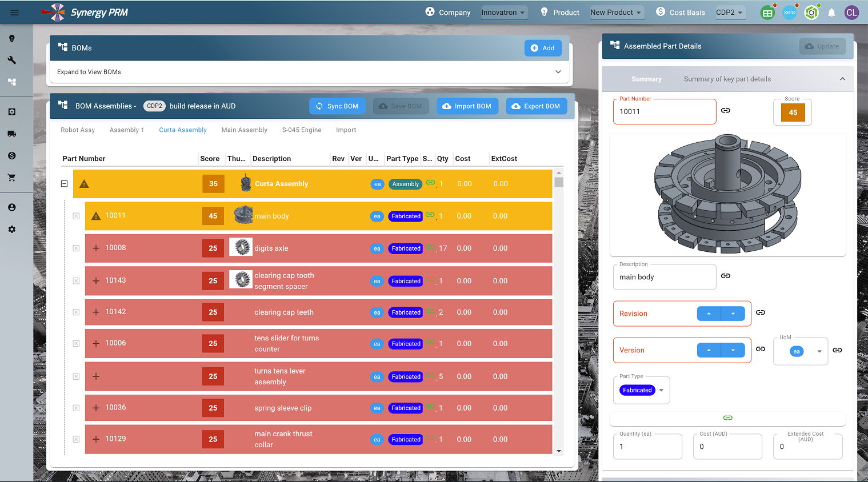
Task: Switch to the Main Assembly tab
Action: [x=244, y=130]
